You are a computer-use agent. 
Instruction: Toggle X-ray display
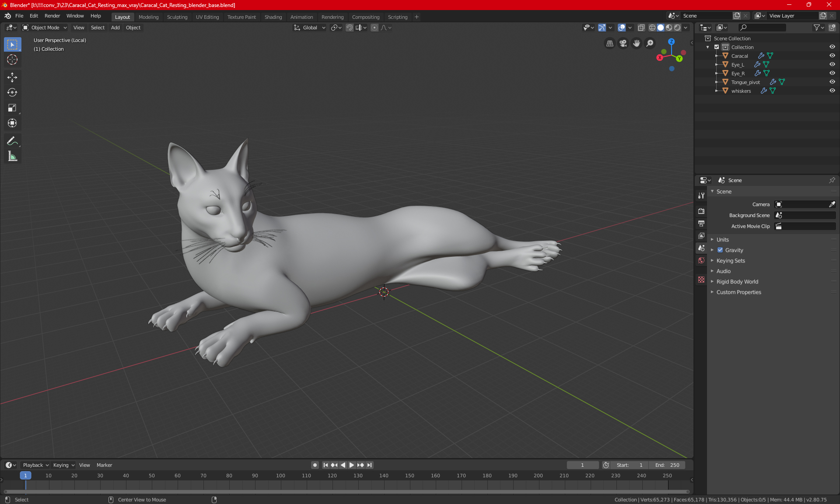pyautogui.click(x=641, y=28)
